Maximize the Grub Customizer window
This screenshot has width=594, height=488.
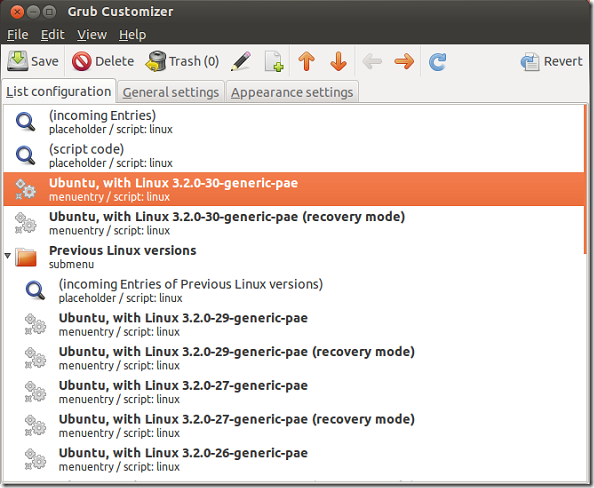[49, 12]
